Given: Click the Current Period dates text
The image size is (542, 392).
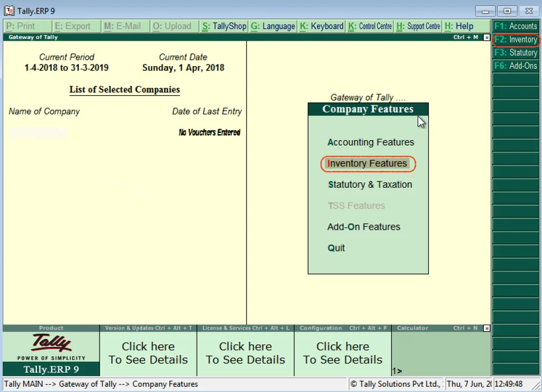Looking at the screenshot, I should coord(66,68).
